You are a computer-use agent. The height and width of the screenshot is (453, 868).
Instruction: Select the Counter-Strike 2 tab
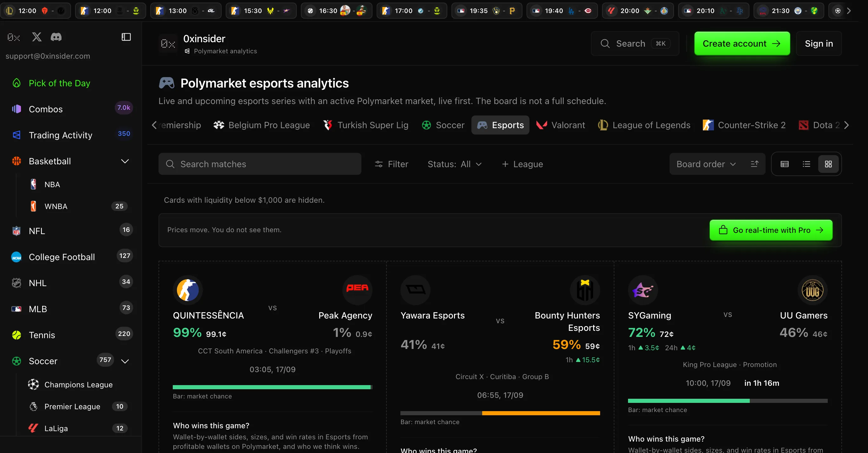tap(744, 125)
